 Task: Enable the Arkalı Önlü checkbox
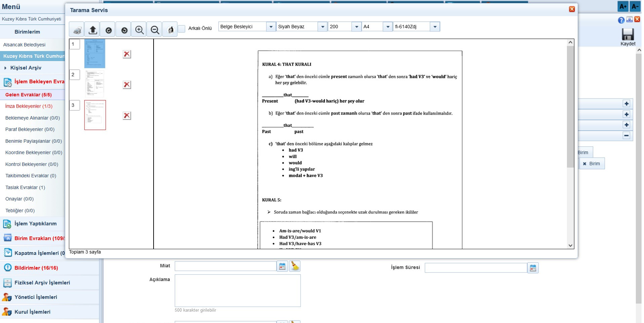(x=182, y=29)
